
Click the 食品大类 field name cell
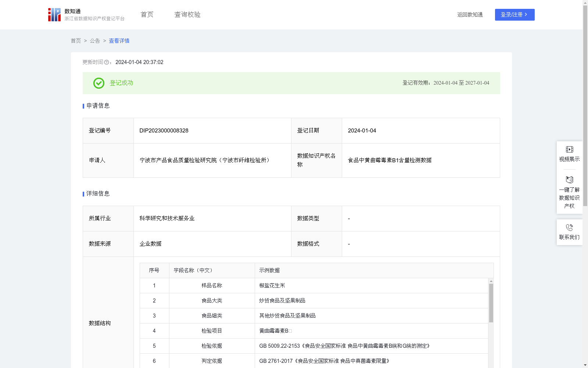click(212, 301)
